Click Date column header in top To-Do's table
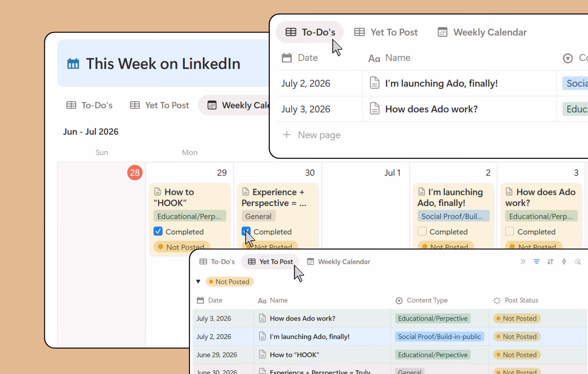Viewport: 588px width, 374px height. coord(300,58)
